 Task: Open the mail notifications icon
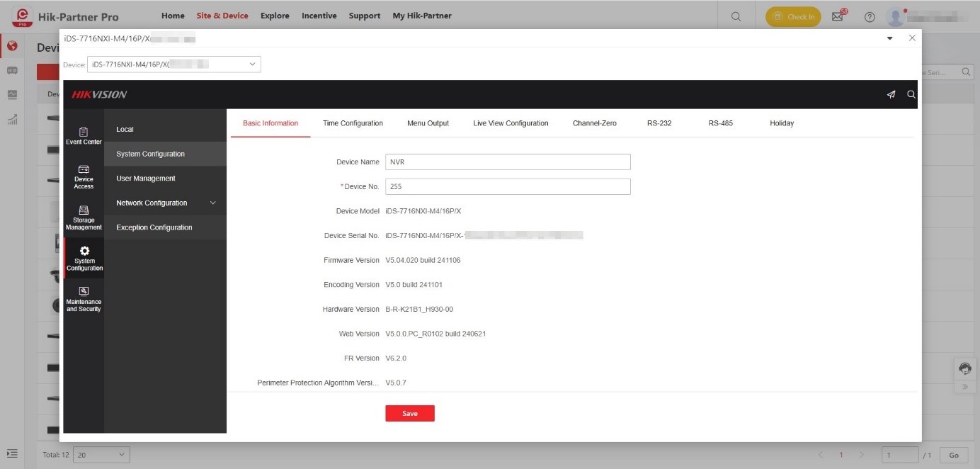[838, 17]
